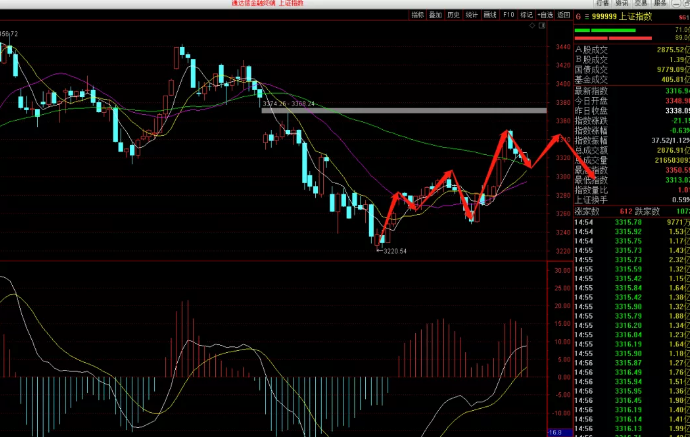Click the 指数振幅 row
The height and width of the screenshot is (437, 690).
point(632,140)
